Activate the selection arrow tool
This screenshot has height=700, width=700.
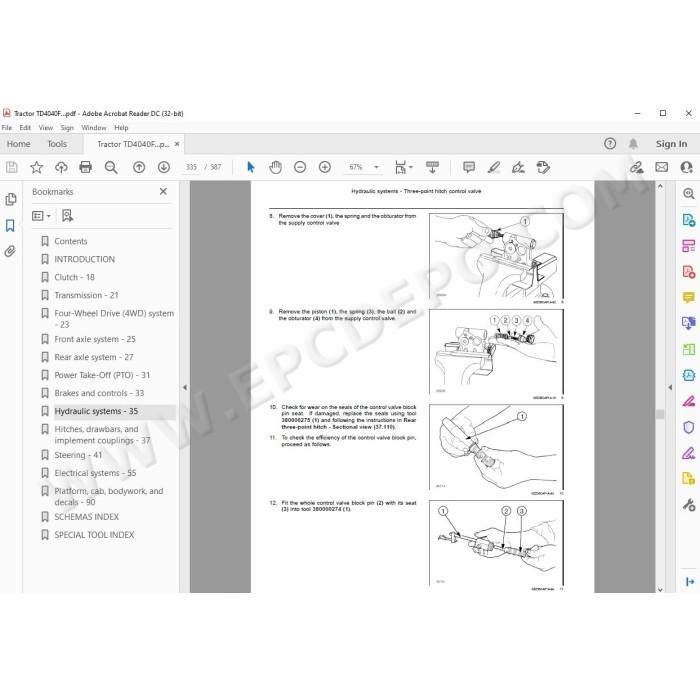point(250,167)
